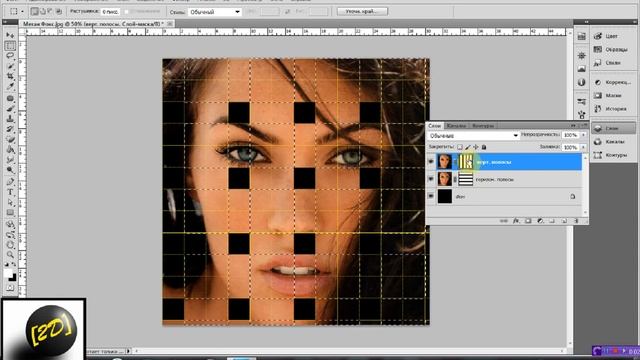Switch to the Контуры tab in Layers panel

click(x=483, y=126)
